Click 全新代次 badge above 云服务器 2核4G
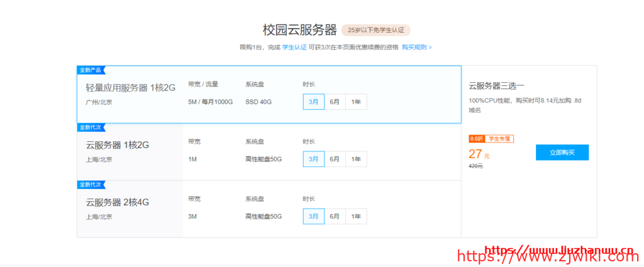Screen dimensions: 644x267 [91, 184]
